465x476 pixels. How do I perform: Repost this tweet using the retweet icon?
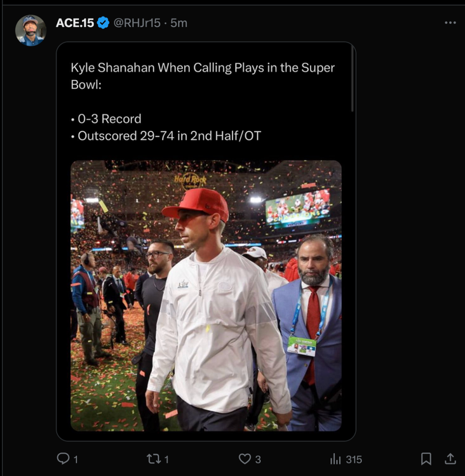[154, 459]
